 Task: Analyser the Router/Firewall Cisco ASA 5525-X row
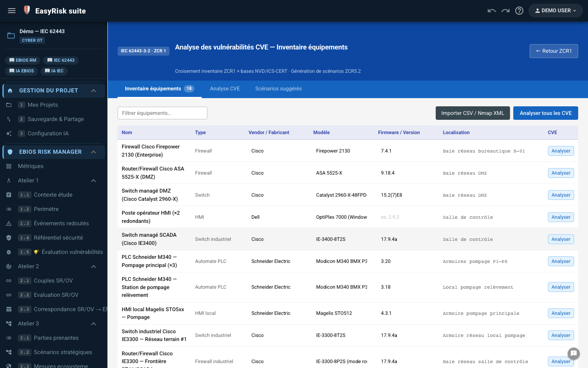pos(561,173)
